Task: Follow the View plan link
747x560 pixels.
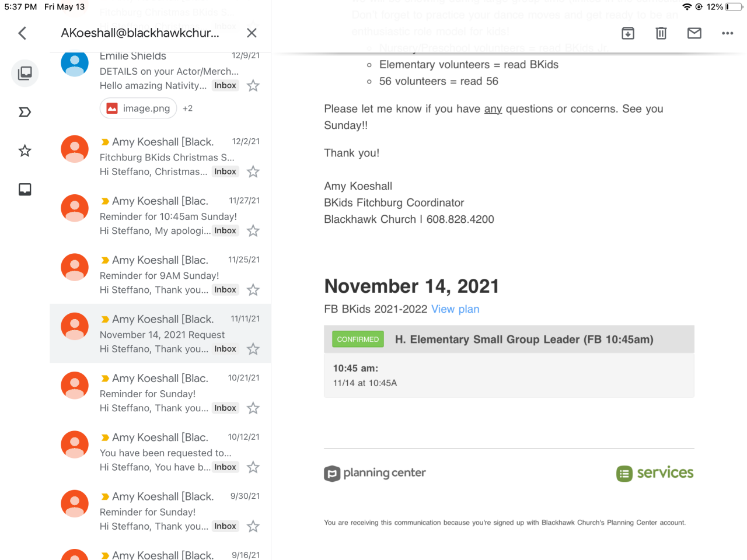Action: click(455, 309)
